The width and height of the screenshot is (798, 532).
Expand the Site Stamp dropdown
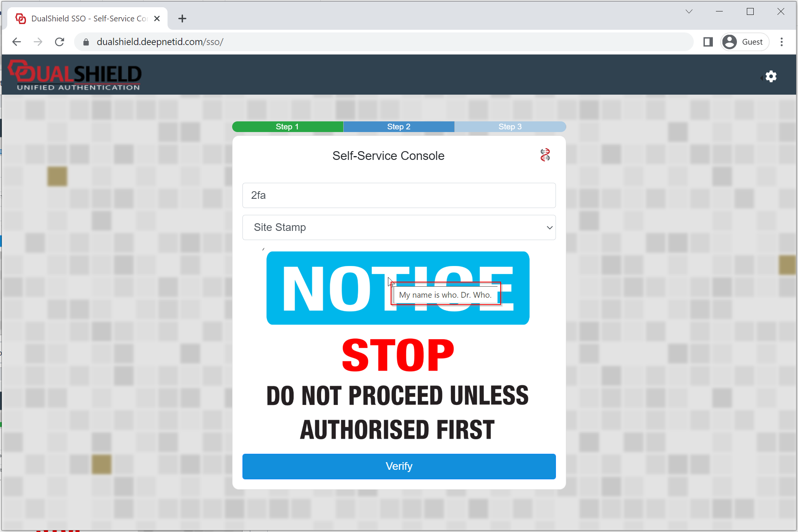(x=399, y=227)
